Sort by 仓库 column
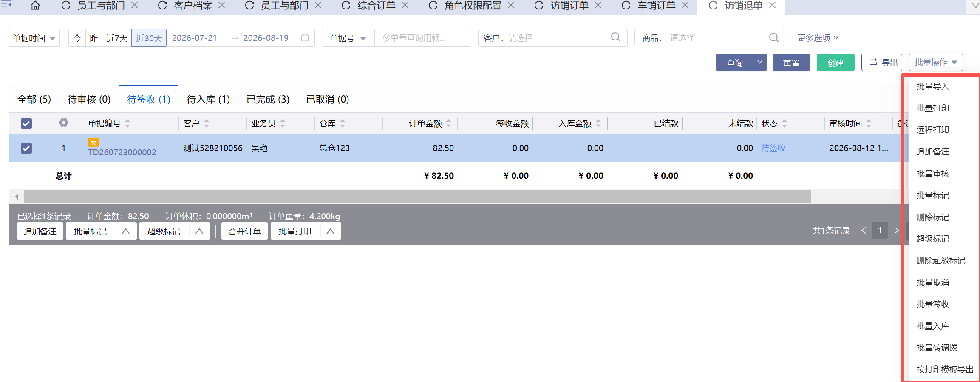Screen dimensions: 980x382 coord(343,123)
